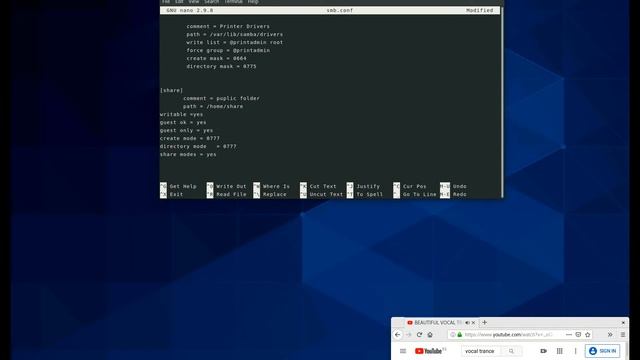Screen dimensions: 640x360
Task: Click the YouTube search field with vocal trance
Action: tap(482, 351)
